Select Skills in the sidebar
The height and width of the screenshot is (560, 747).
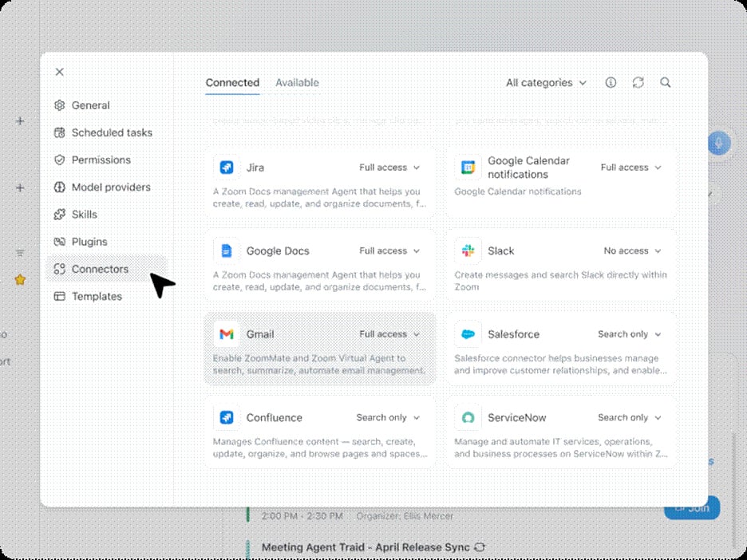click(x=106, y=215)
